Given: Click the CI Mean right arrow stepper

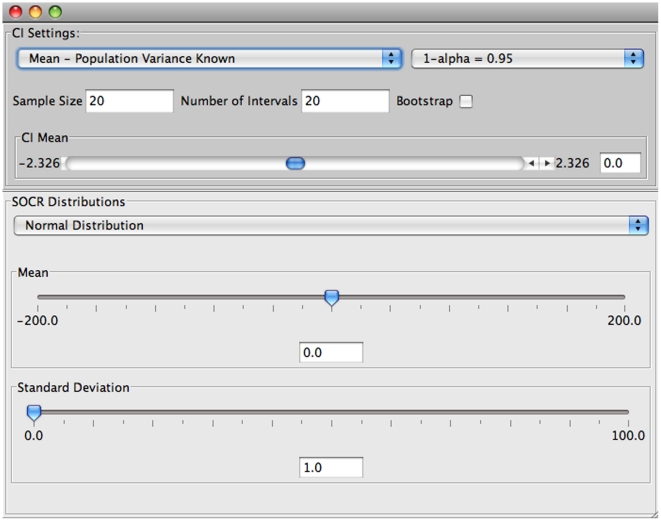Looking at the screenshot, I should coord(547,163).
